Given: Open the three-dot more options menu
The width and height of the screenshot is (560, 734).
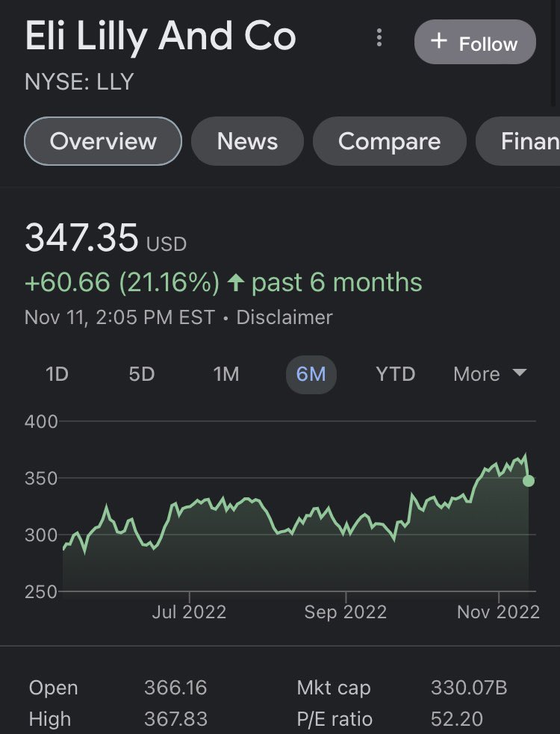Looking at the screenshot, I should tap(379, 38).
